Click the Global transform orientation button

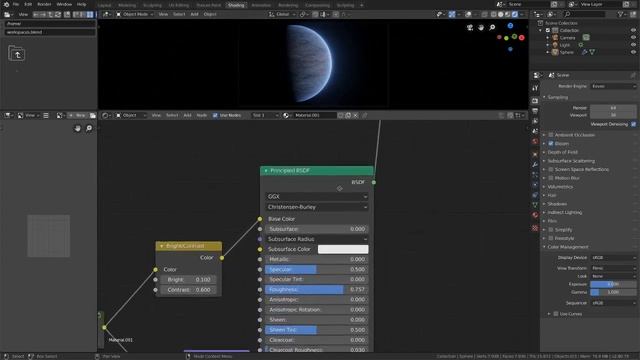pos(282,14)
